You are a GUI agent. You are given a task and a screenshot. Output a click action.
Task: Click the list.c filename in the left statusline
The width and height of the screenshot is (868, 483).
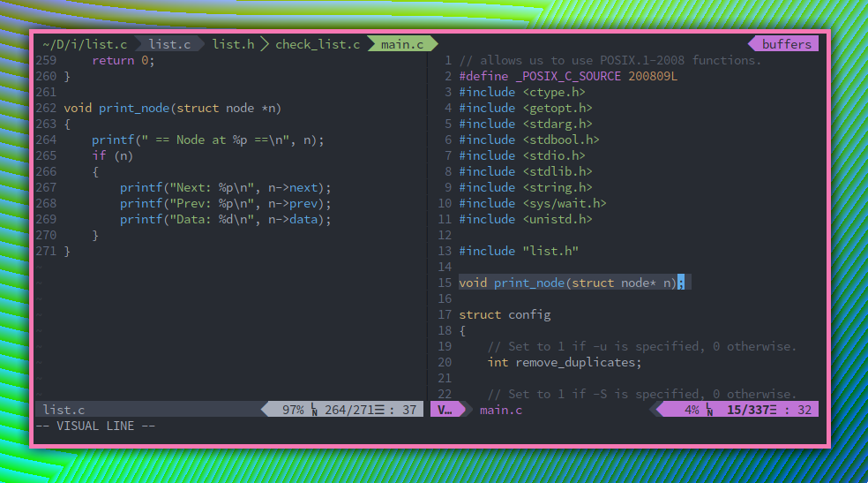tap(64, 410)
